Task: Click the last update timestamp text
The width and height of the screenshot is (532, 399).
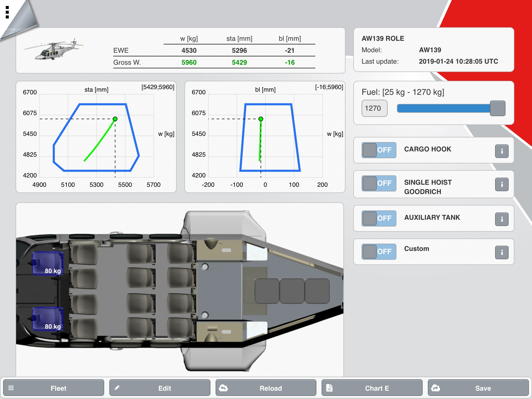Action: [458, 61]
